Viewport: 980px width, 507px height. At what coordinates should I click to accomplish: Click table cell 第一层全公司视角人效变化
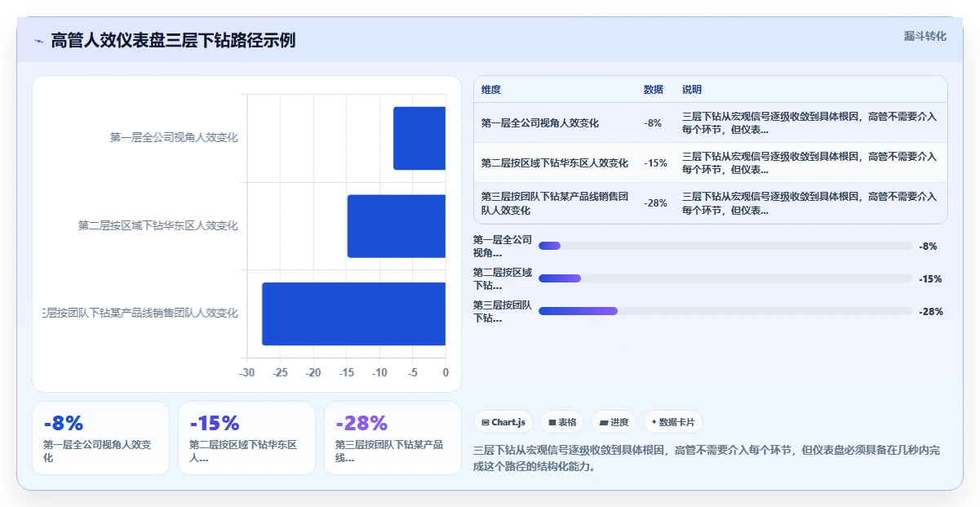pos(540,123)
